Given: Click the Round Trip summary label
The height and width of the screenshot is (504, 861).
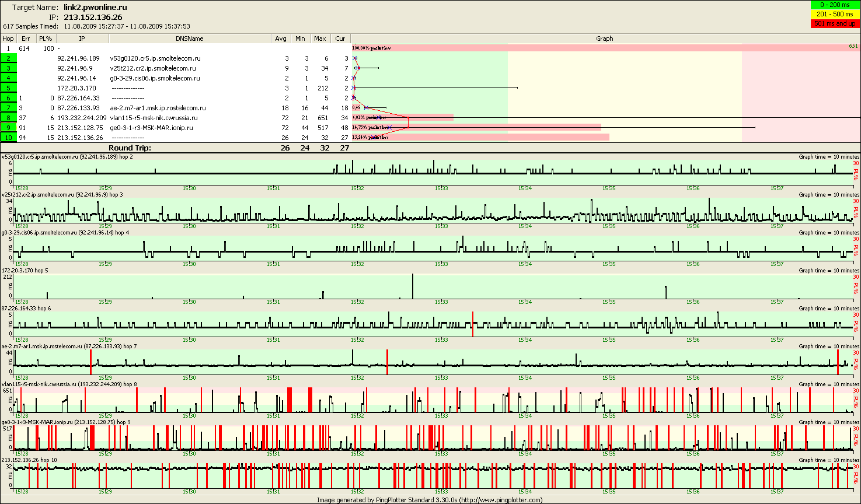Looking at the screenshot, I should click(x=130, y=148).
